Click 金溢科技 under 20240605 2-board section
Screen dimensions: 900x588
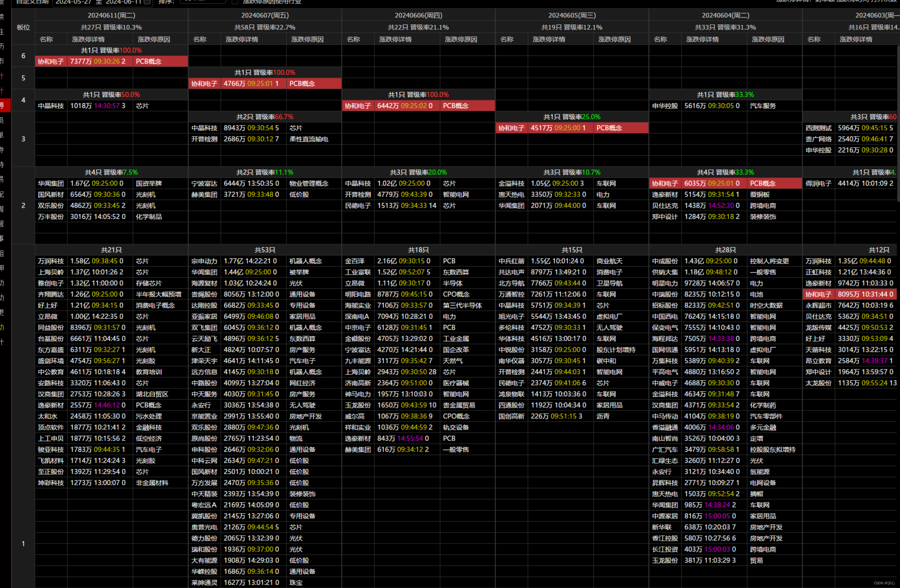511,183
